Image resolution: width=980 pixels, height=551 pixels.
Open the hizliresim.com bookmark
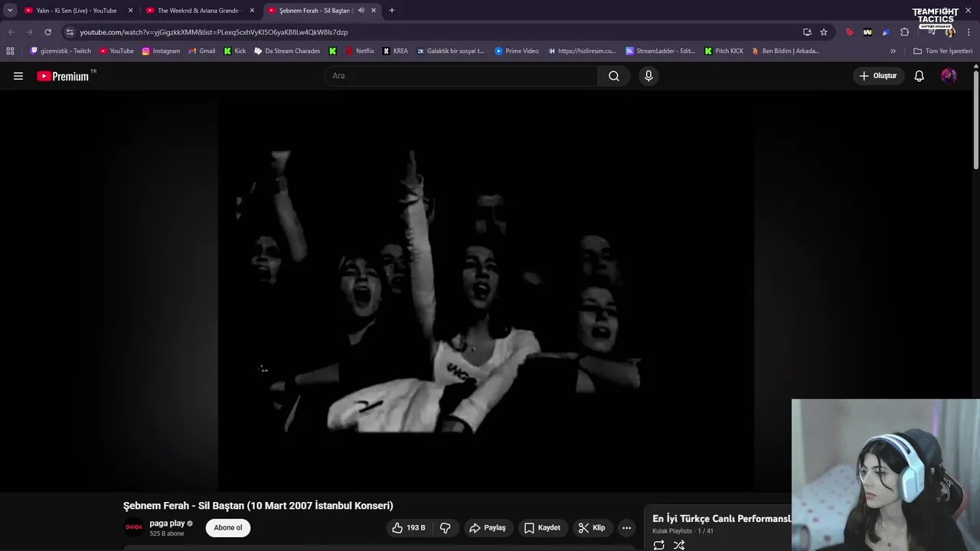click(x=582, y=51)
